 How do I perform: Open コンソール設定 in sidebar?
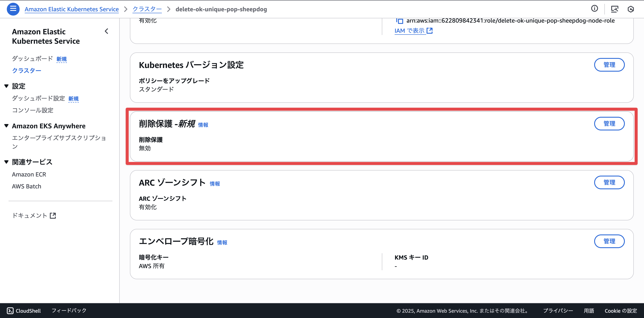tap(33, 110)
